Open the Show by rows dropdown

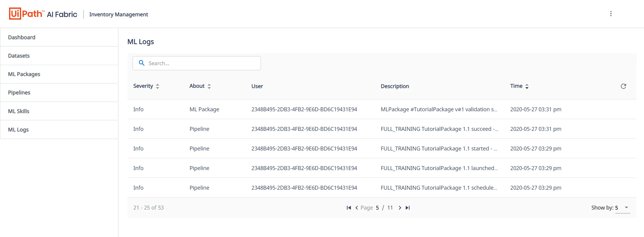(x=623, y=208)
